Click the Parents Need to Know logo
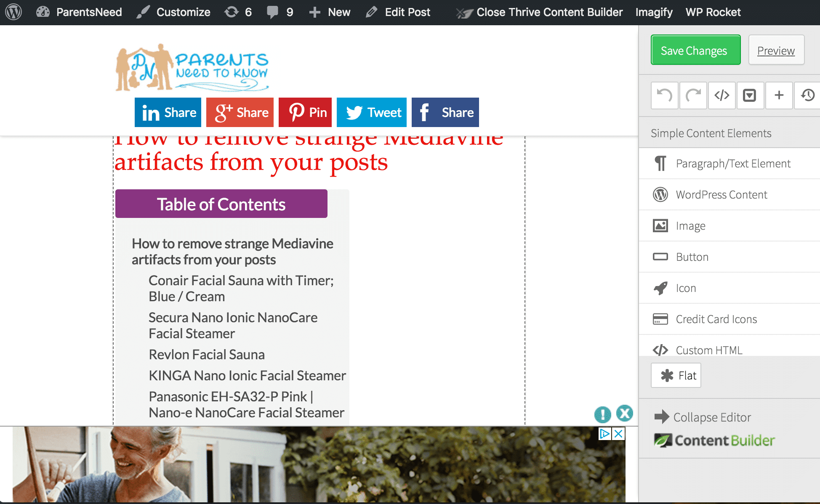Screen dimensions: 820x504 (x=192, y=67)
